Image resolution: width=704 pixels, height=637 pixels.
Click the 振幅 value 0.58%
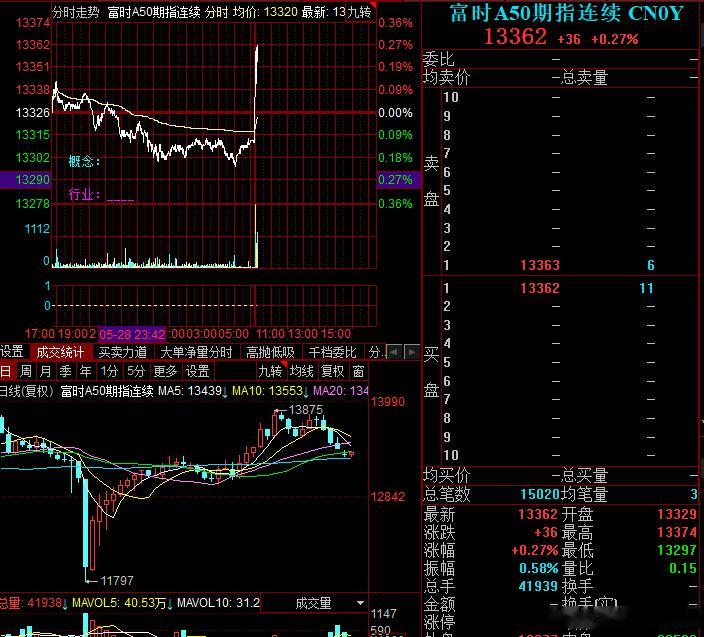click(538, 568)
